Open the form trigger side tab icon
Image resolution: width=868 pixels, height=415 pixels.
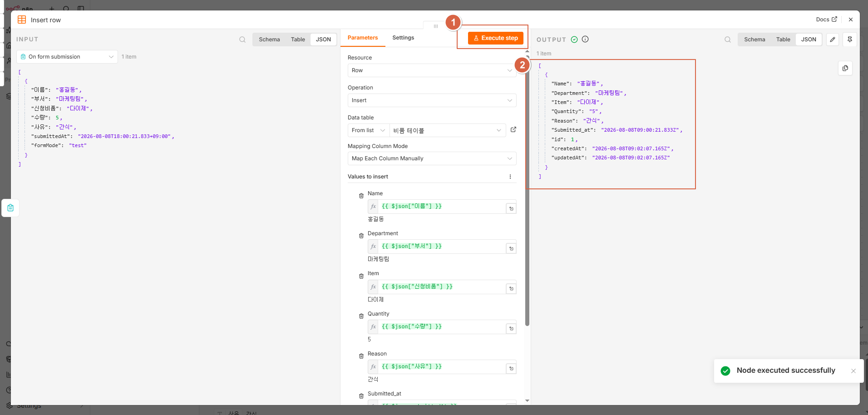coord(10,208)
